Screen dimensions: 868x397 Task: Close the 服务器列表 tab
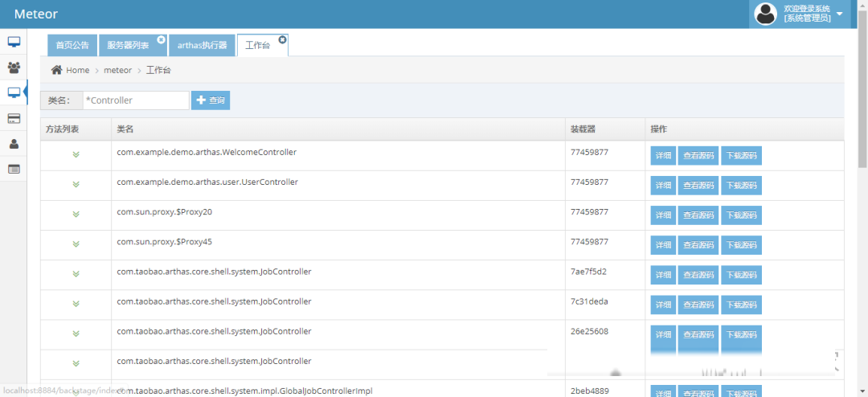(x=161, y=39)
